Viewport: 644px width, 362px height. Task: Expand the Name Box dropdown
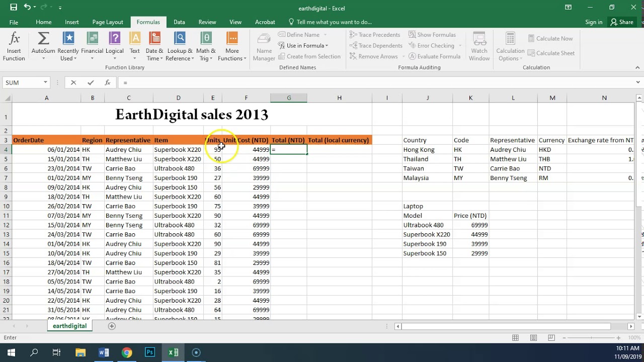[x=45, y=82]
